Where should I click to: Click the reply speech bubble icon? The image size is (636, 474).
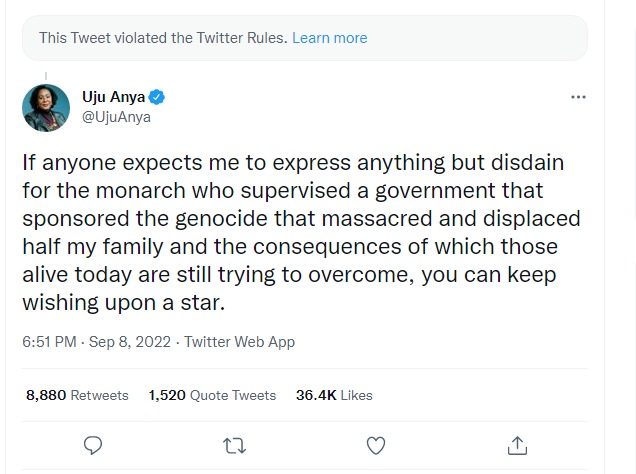pyautogui.click(x=92, y=444)
